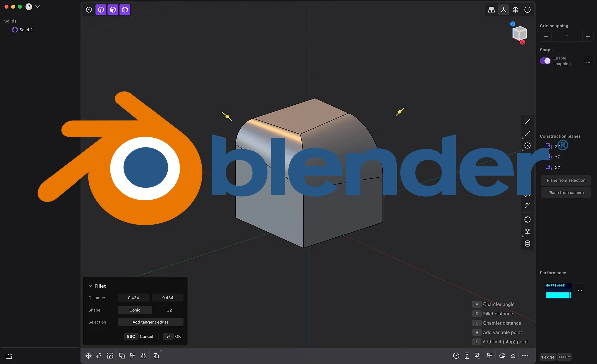The height and width of the screenshot is (364, 597).
Task: Click the view orientation cube
Action: (520, 33)
